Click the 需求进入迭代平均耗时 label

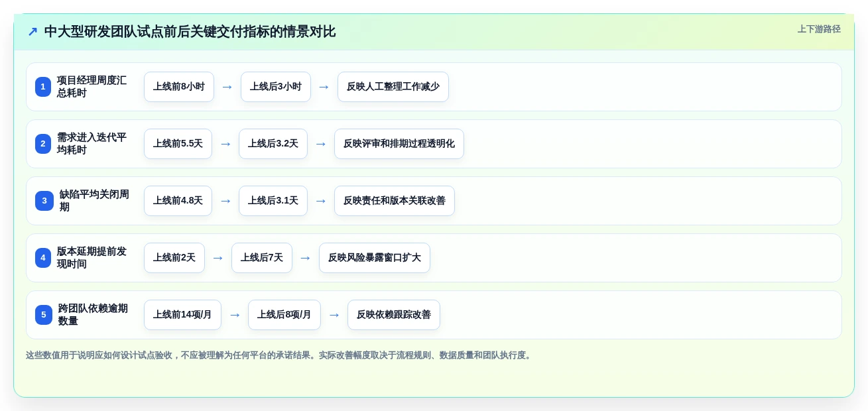92,144
